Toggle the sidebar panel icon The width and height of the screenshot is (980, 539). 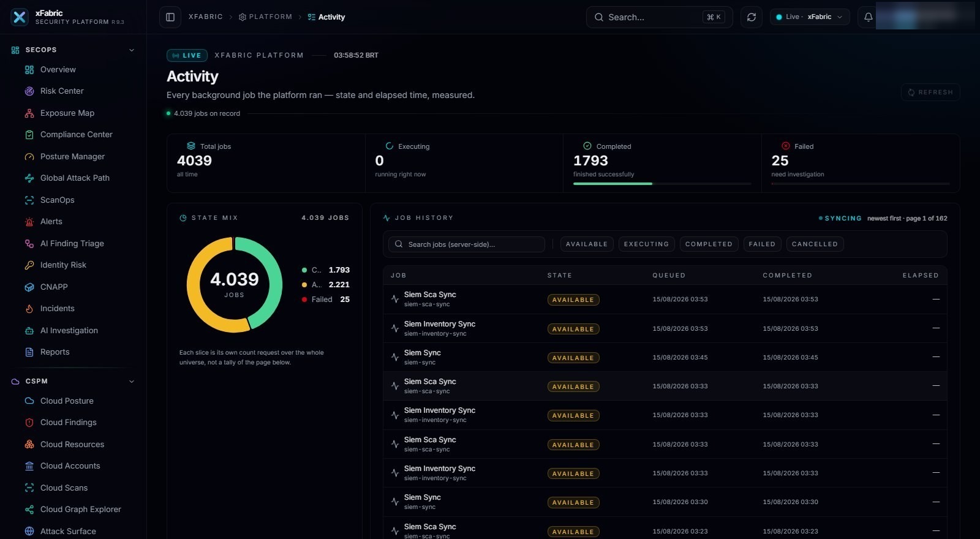[x=170, y=17]
